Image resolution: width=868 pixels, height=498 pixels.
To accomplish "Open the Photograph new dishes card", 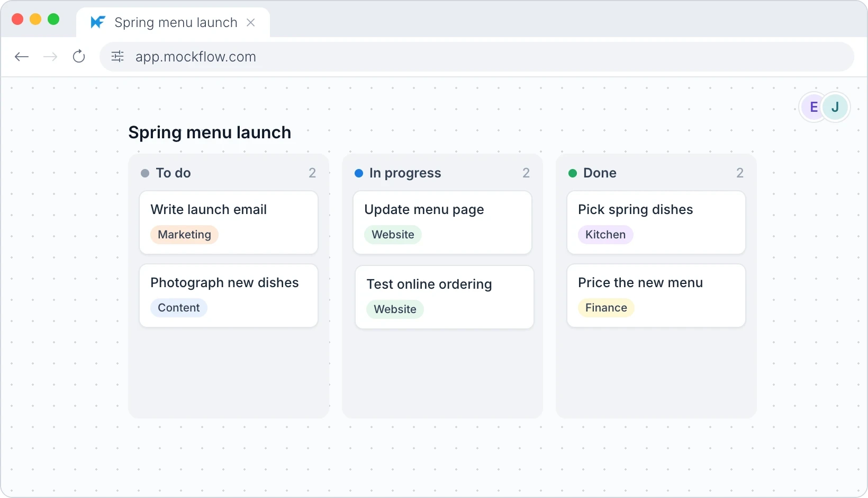I will [x=229, y=296].
